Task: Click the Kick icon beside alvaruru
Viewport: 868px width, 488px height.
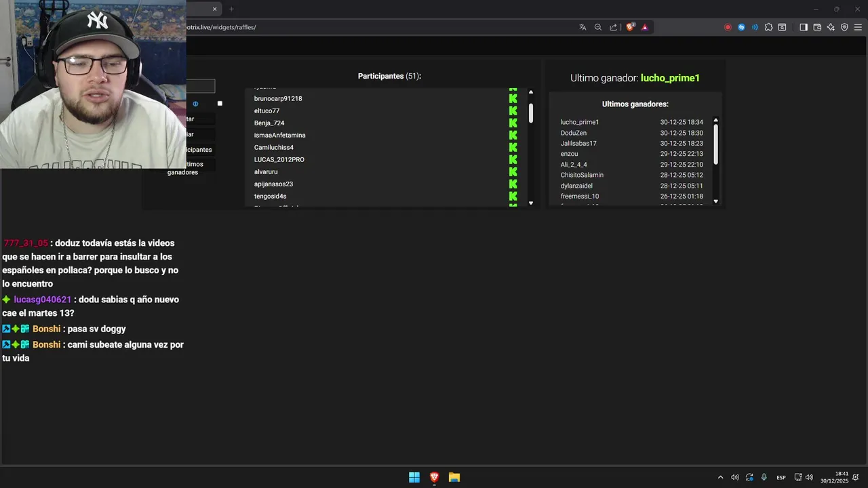Action: [x=513, y=171]
